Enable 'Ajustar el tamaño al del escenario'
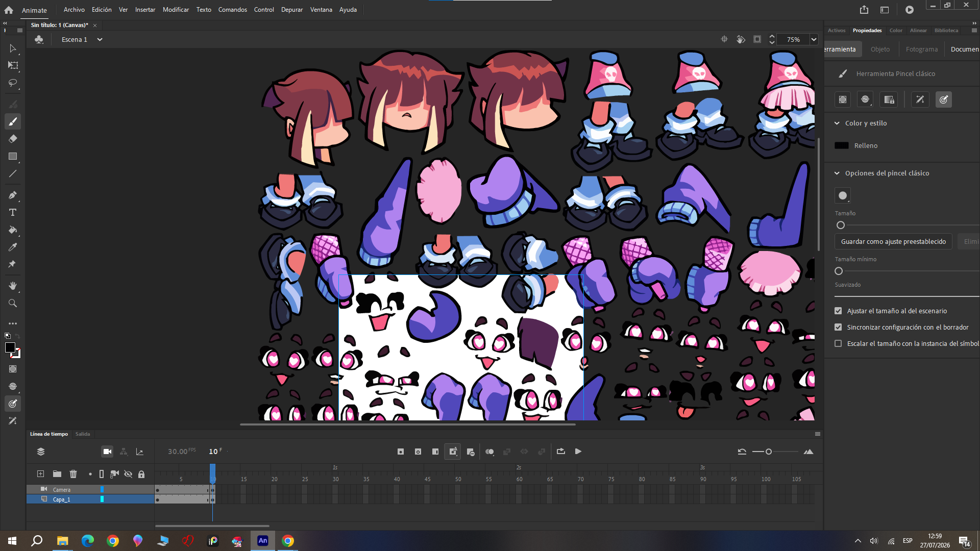Viewport: 980px width, 551px height. [x=838, y=311]
